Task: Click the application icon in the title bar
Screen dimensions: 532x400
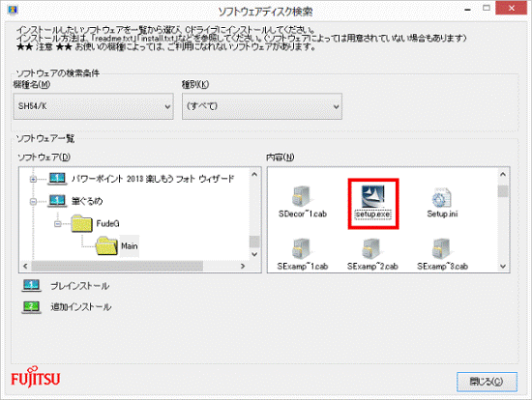Action: pyautogui.click(x=13, y=10)
